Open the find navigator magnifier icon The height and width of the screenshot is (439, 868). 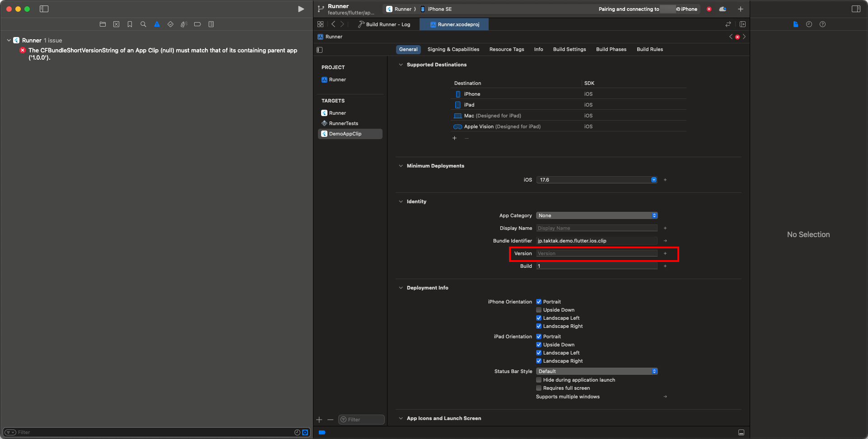pos(143,24)
